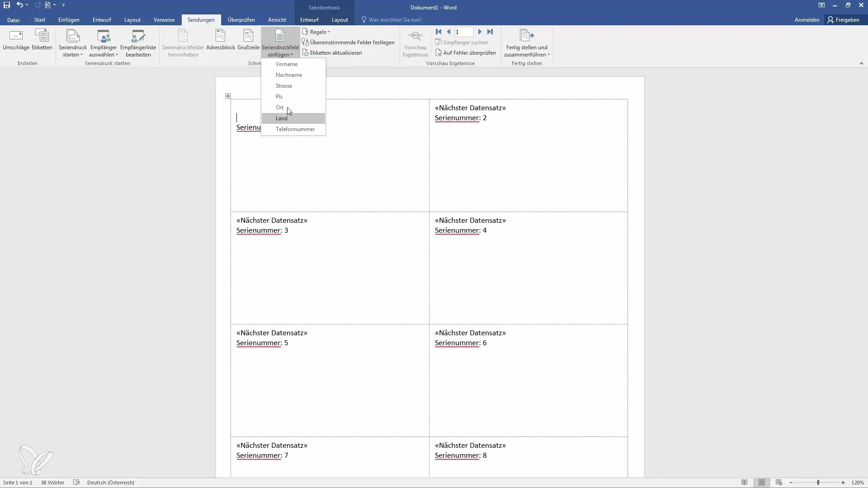This screenshot has width=868, height=488.
Task: Click Serienummer: 4 label text
Action: (461, 230)
